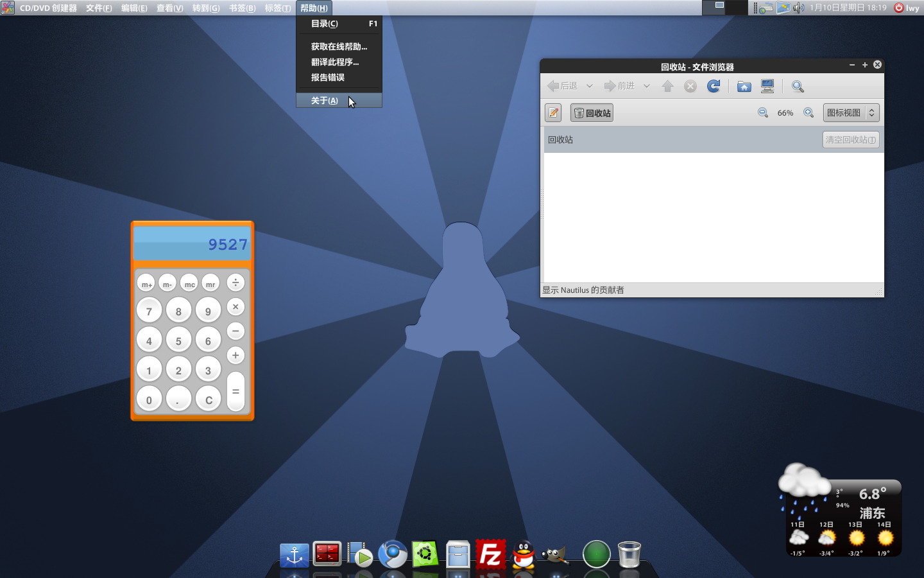Go up one folder level
924x578 pixels.
[x=667, y=86]
